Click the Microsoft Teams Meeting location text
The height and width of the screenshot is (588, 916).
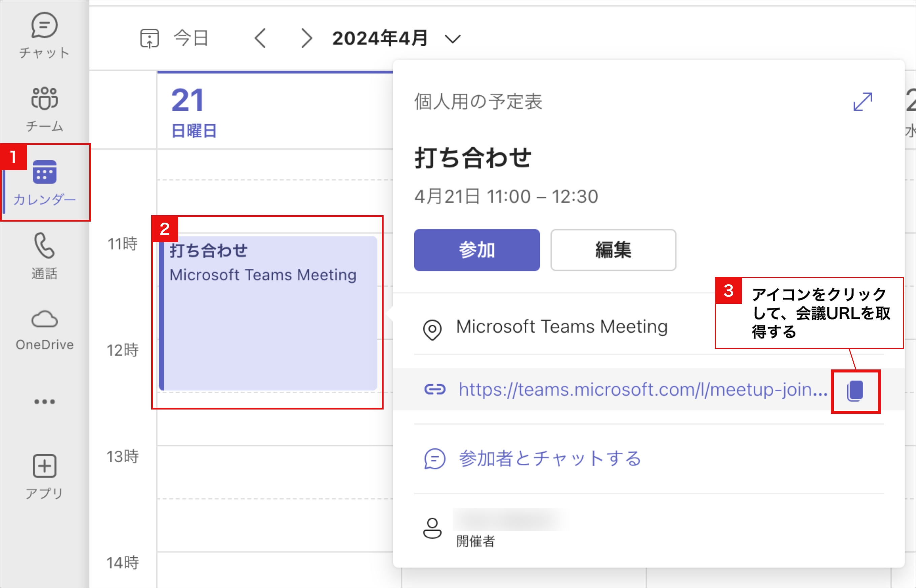point(562,327)
